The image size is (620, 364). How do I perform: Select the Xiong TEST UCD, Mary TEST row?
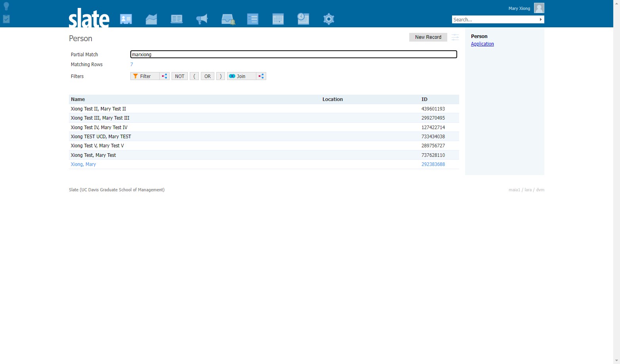(264, 137)
